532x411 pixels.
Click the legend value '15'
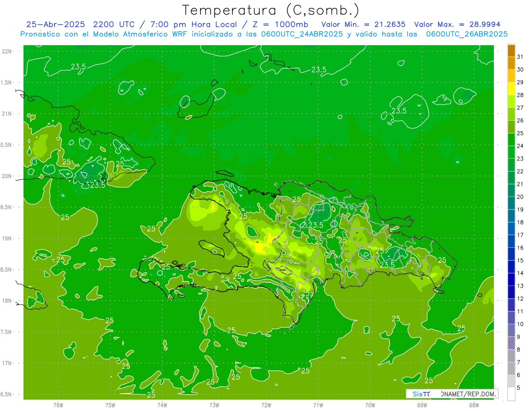520,260
